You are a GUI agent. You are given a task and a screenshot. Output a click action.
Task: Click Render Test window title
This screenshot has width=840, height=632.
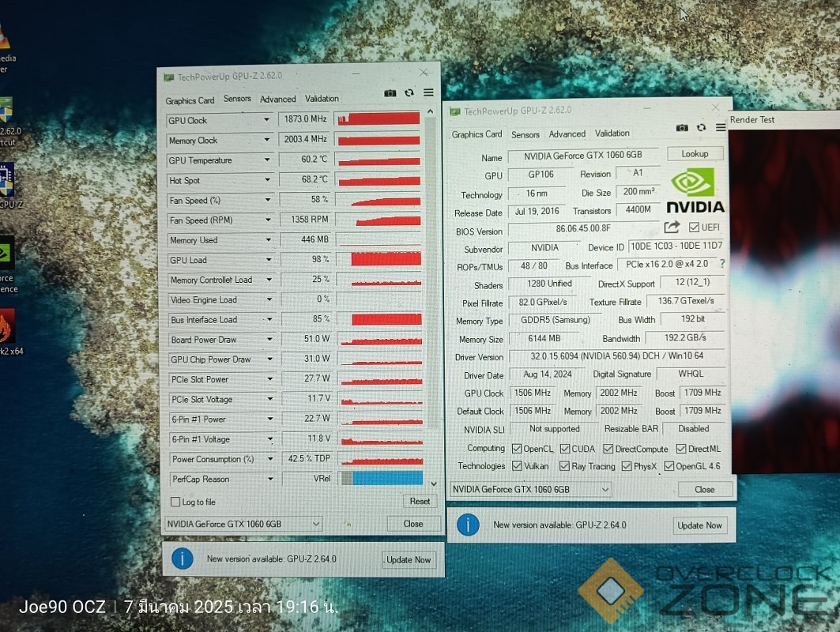[x=752, y=120]
